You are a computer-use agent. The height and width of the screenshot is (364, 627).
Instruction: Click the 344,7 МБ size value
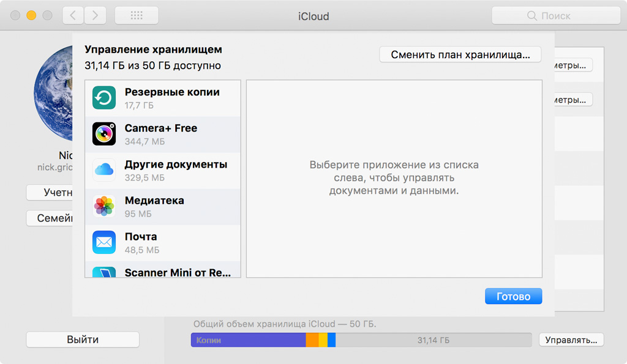click(x=145, y=141)
